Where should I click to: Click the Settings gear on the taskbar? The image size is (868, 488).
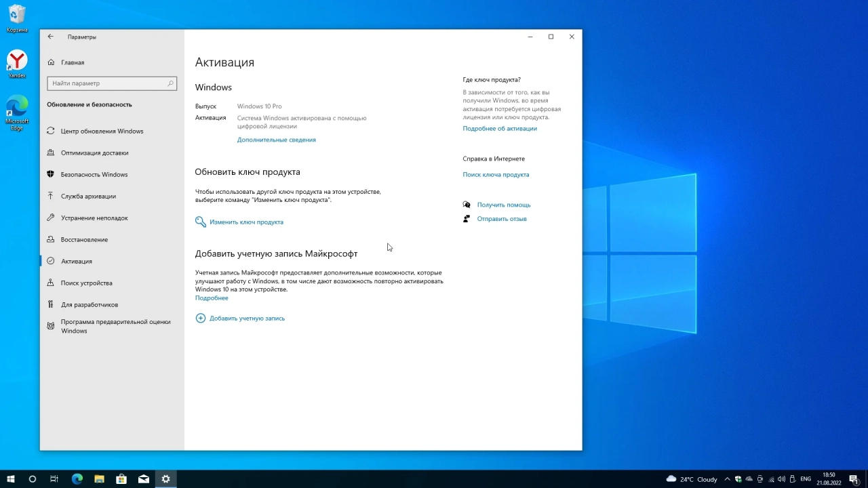click(165, 479)
